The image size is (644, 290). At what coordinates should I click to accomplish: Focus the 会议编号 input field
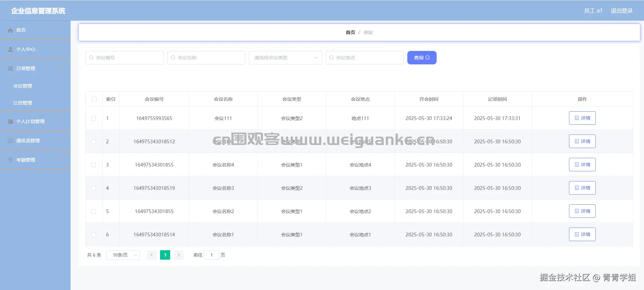pyautogui.click(x=125, y=58)
